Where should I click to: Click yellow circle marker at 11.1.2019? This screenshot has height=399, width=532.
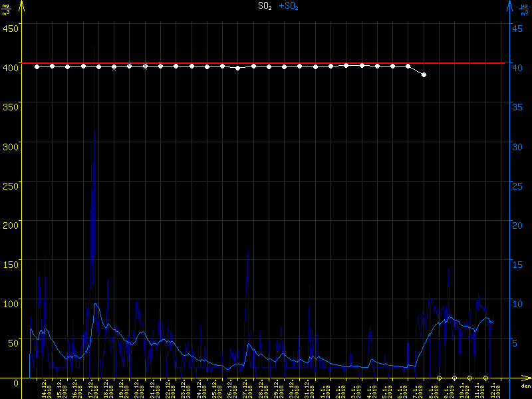tap(485, 378)
